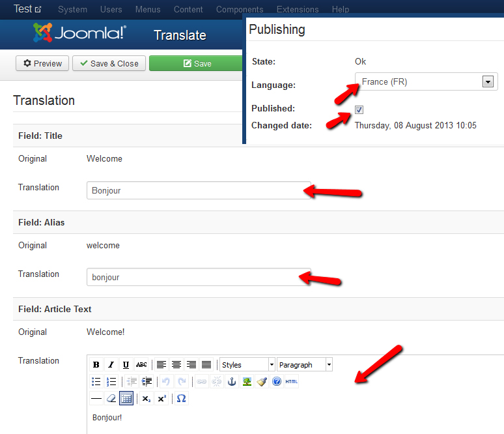Insert an image with the tree picture icon
This screenshot has height=434, width=504.
(247, 382)
